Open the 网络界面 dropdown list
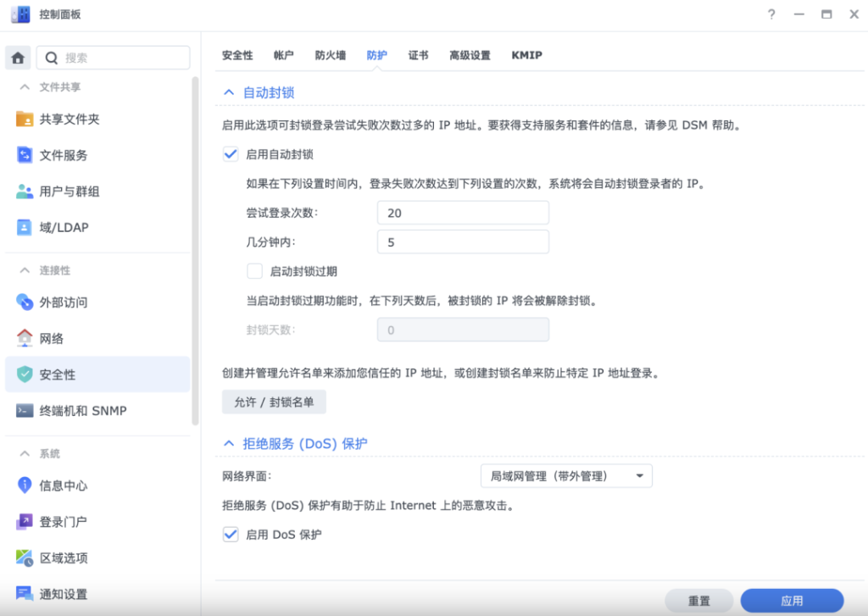 point(565,476)
